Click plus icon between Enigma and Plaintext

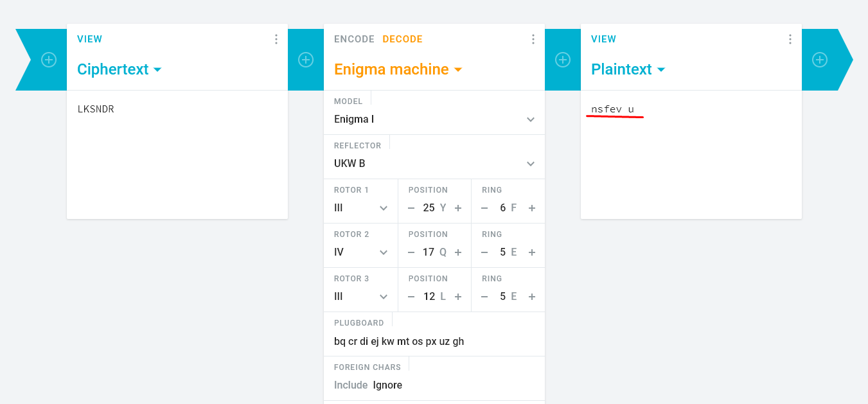pyautogui.click(x=563, y=60)
